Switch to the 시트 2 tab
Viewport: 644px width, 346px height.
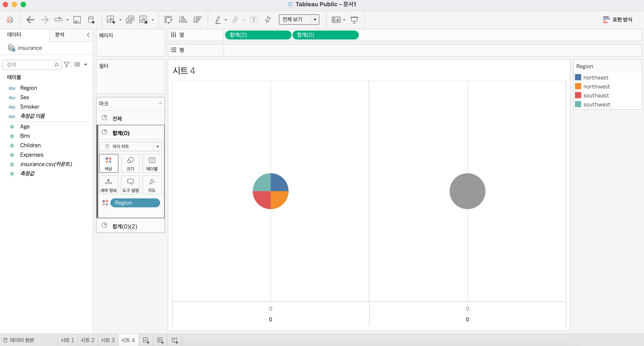click(87, 340)
